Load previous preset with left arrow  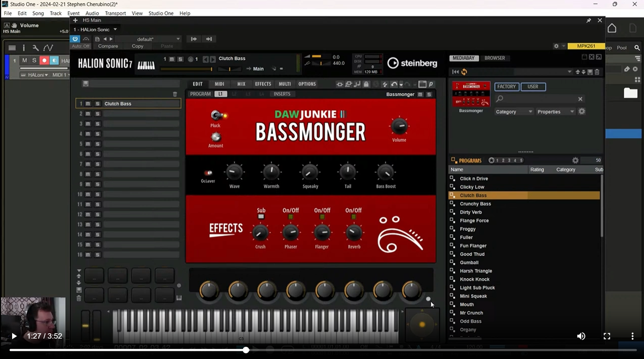(x=105, y=39)
